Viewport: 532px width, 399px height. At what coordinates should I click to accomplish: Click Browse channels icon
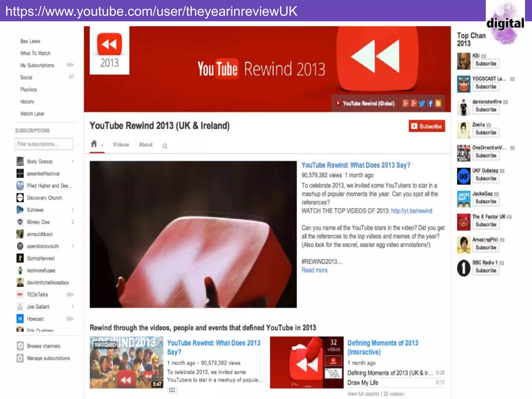pyautogui.click(x=20, y=346)
